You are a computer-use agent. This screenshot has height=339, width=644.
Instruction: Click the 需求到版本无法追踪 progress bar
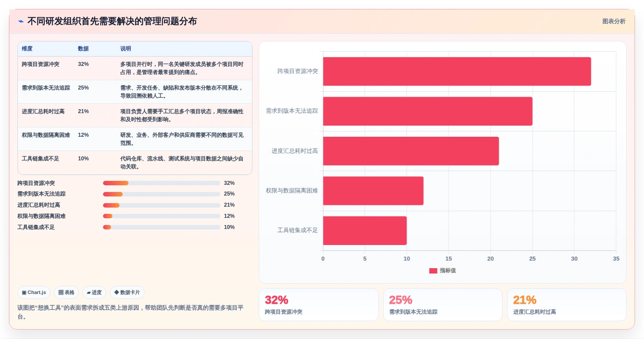(x=161, y=194)
